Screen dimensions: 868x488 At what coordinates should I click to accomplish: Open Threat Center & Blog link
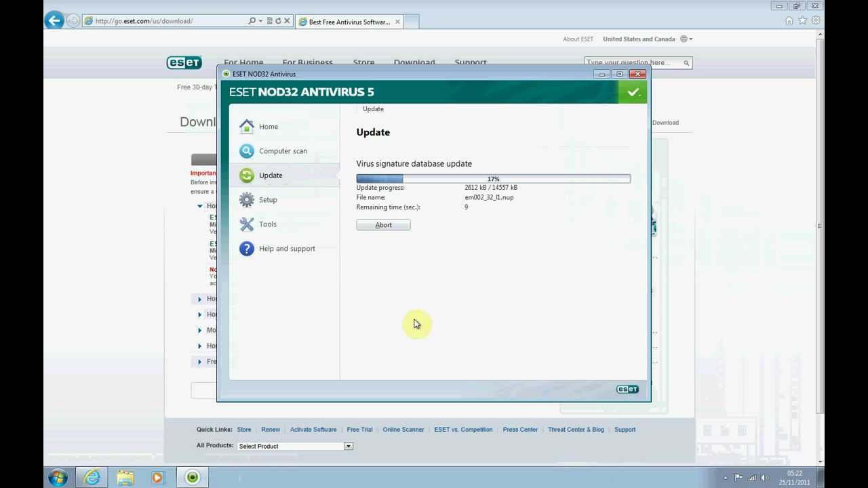click(x=576, y=430)
